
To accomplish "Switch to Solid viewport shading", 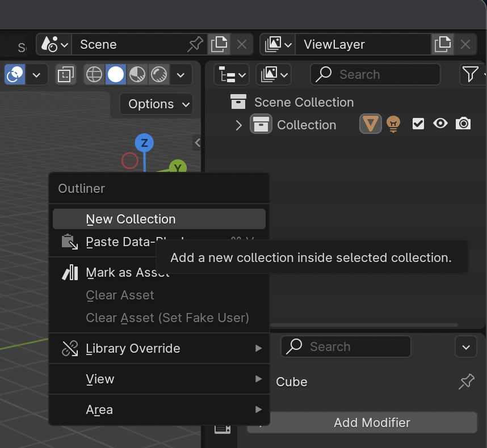I will click(x=116, y=74).
